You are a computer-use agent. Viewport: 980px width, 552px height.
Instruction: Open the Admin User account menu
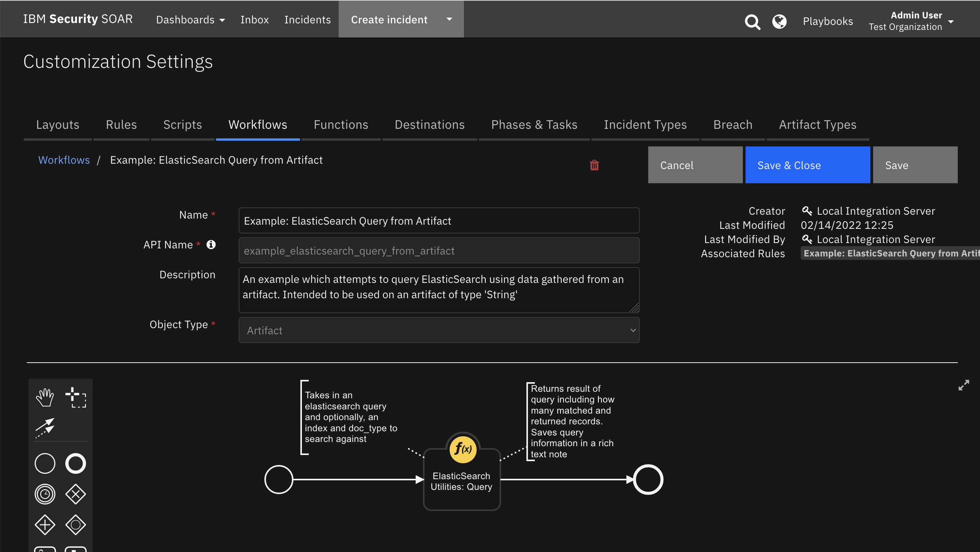coord(911,21)
